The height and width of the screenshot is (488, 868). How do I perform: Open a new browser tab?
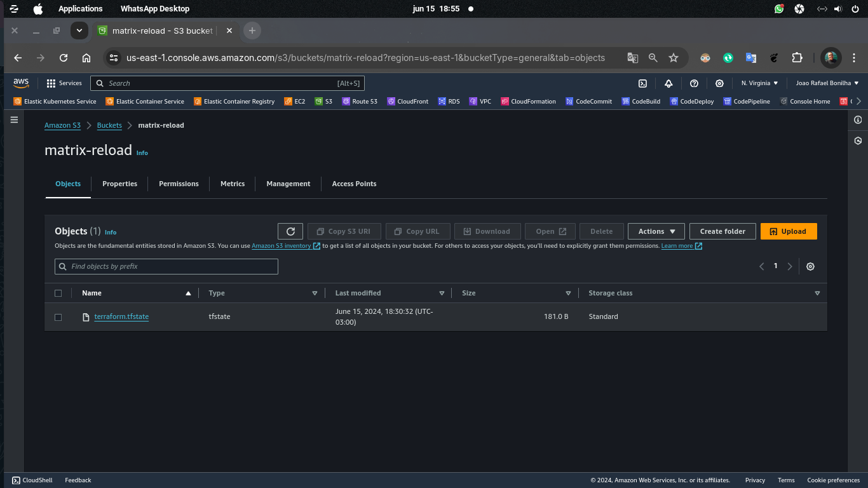[252, 30]
